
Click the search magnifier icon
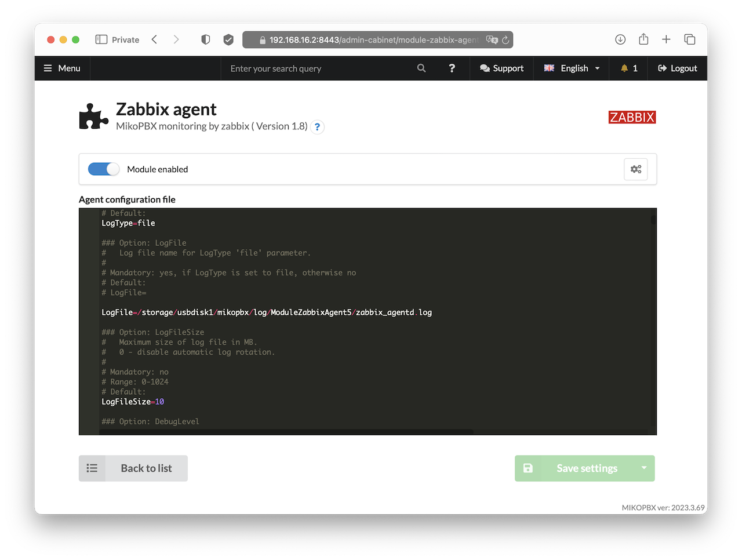pos(421,68)
